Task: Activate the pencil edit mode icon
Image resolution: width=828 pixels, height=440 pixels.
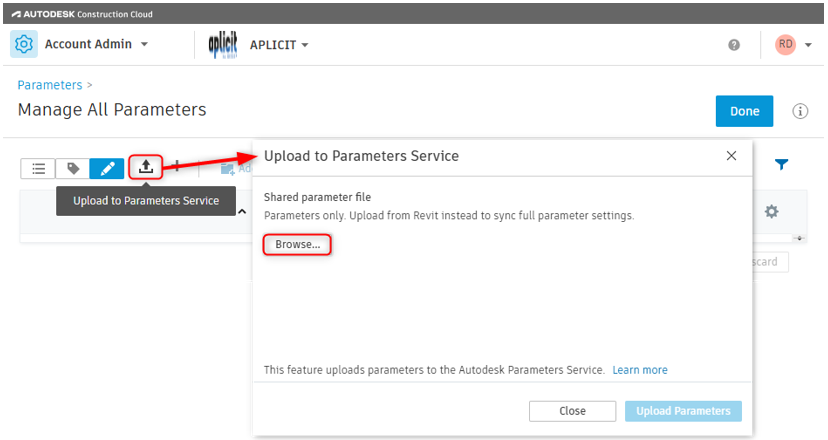Action: [x=107, y=168]
